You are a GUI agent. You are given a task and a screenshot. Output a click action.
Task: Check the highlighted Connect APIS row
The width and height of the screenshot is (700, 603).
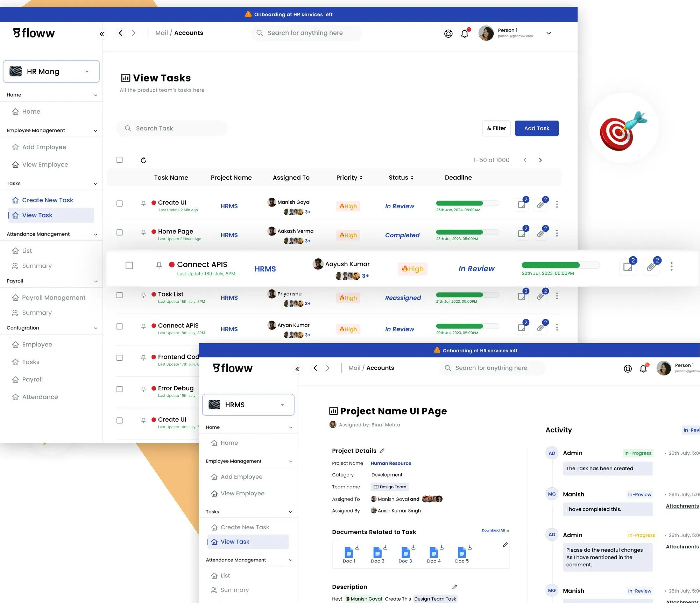pyautogui.click(x=129, y=265)
